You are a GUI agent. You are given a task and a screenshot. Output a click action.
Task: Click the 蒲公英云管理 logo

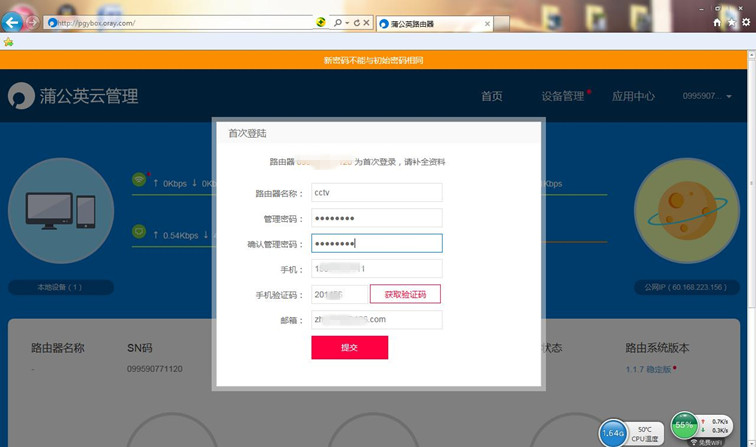click(73, 97)
